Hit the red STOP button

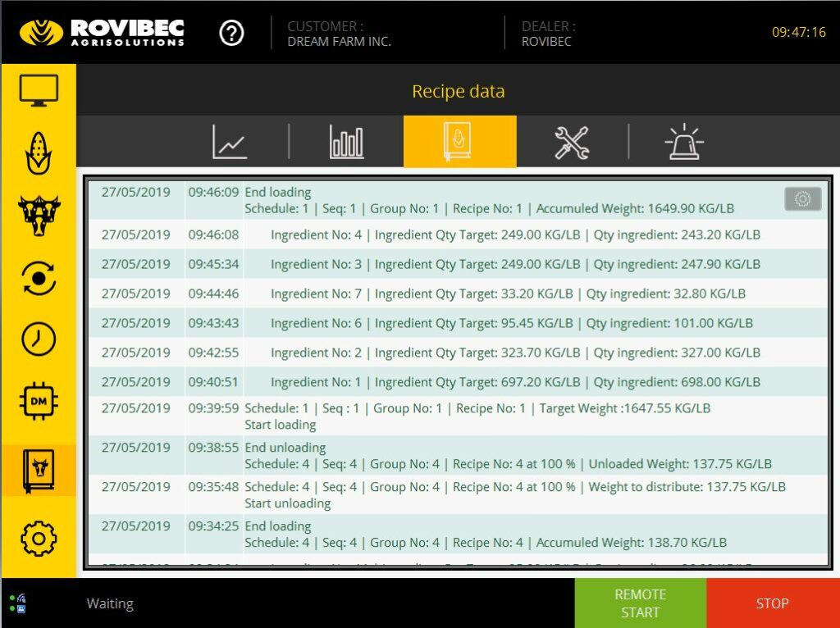click(773, 603)
